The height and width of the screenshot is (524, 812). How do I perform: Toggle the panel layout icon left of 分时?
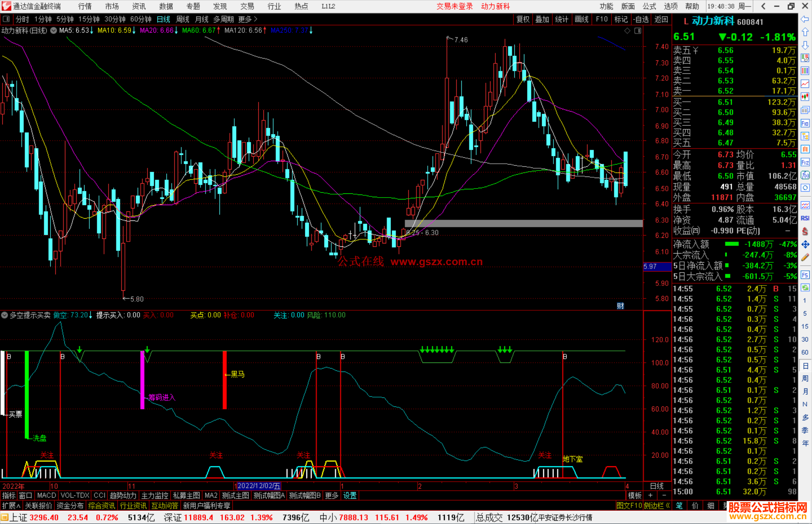tap(6, 19)
